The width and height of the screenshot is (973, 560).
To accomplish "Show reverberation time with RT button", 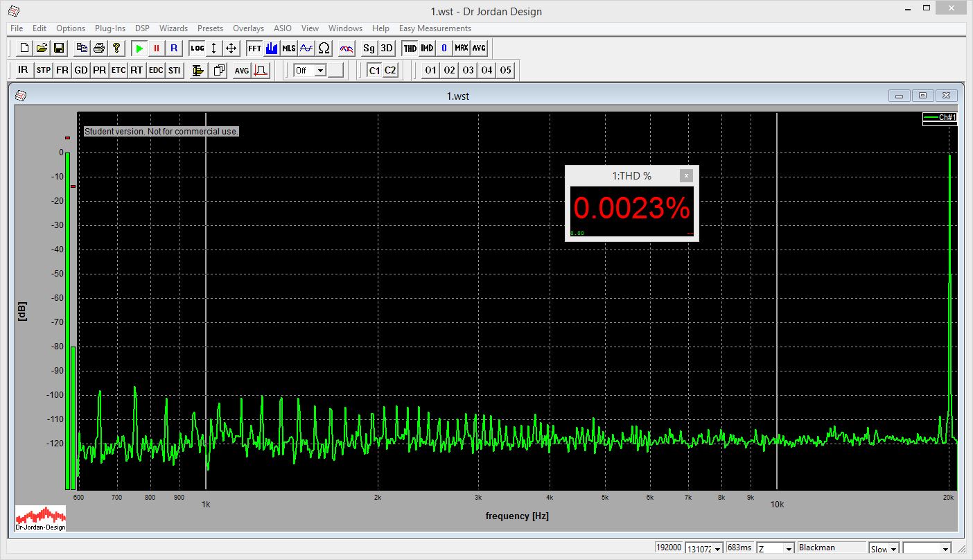I will point(137,70).
